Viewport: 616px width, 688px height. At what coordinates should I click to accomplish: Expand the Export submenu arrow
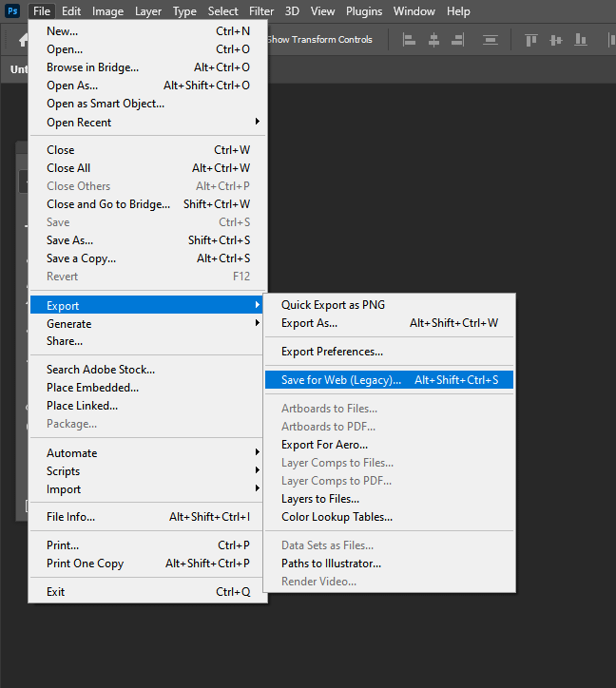click(x=258, y=305)
